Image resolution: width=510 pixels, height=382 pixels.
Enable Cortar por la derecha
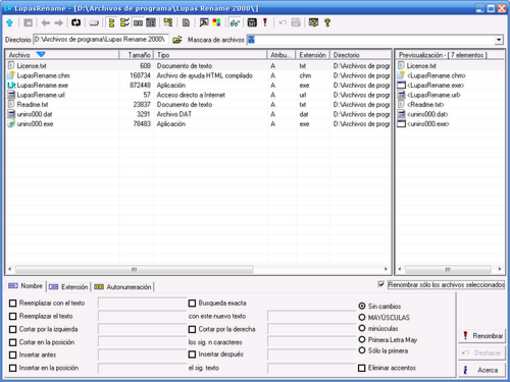point(192,329)
